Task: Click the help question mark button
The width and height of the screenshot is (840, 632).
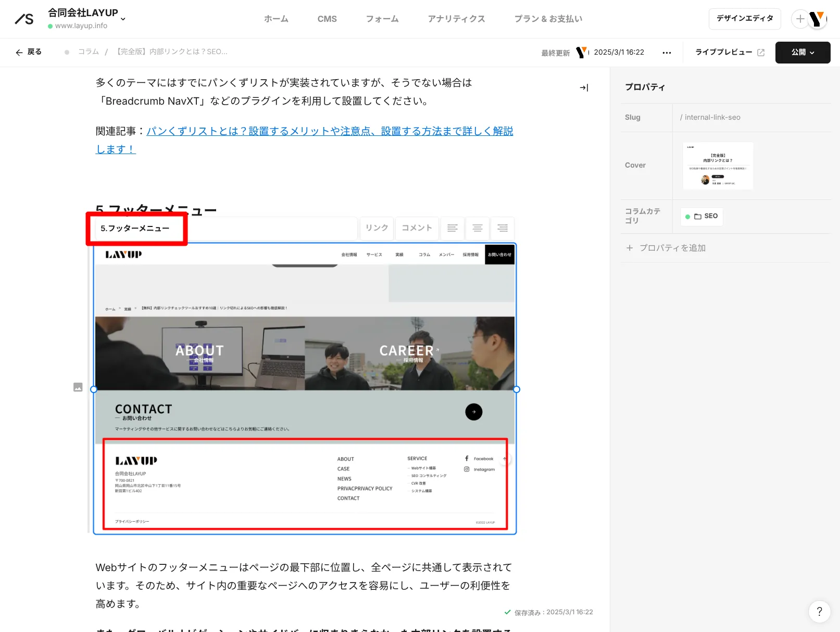Action: tap(819, 612)
